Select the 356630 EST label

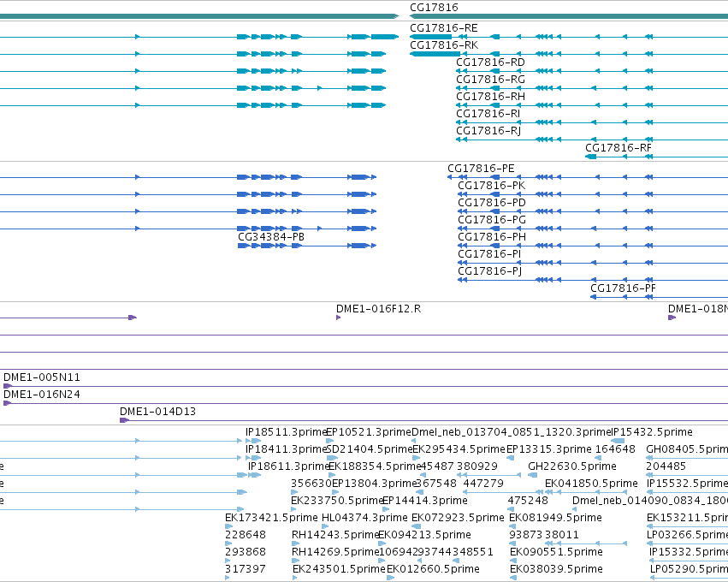coord(311,484)
